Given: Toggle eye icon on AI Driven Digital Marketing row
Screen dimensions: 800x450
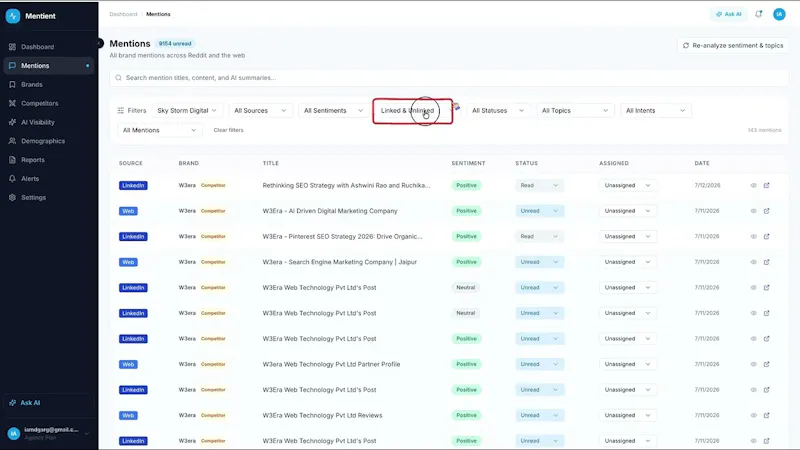Looking at the screenshot, I should click(x=753, y=211).
